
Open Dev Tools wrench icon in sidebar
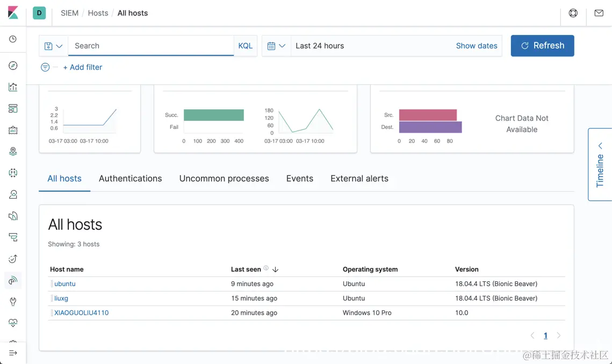click(13, 302)
